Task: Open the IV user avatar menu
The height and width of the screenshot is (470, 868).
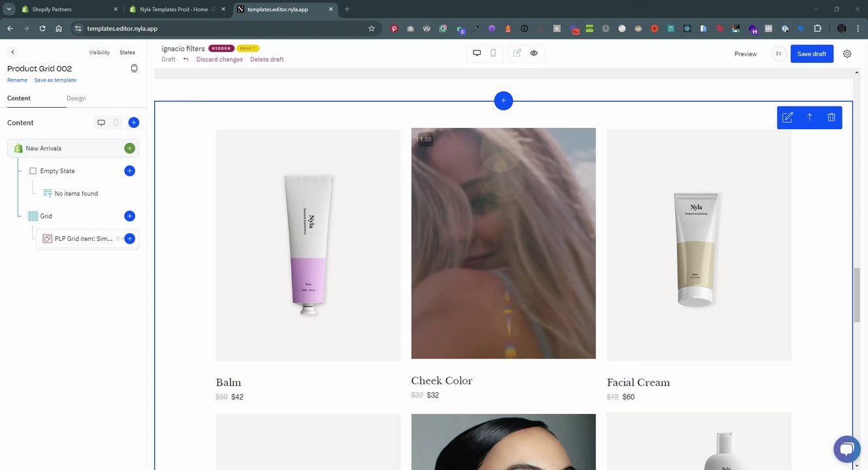Action: point(779,54)
